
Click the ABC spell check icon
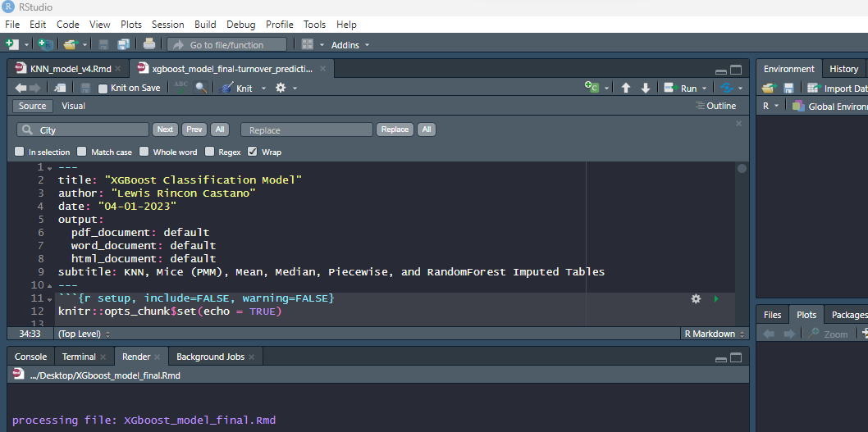tap(181, 88)
